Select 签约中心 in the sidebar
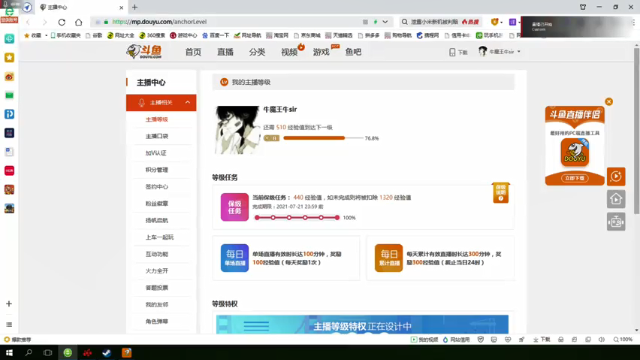 coord(157,187)
